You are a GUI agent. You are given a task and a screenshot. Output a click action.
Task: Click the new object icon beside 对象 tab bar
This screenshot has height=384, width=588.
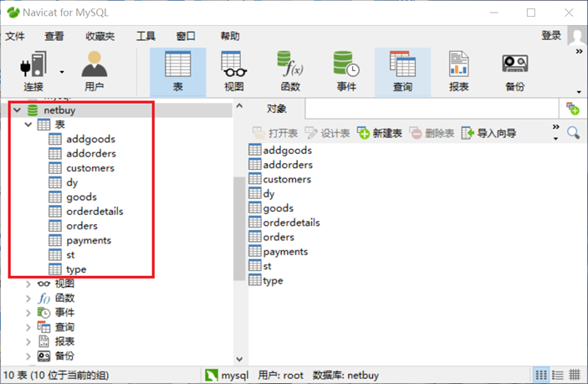point(573,109)
